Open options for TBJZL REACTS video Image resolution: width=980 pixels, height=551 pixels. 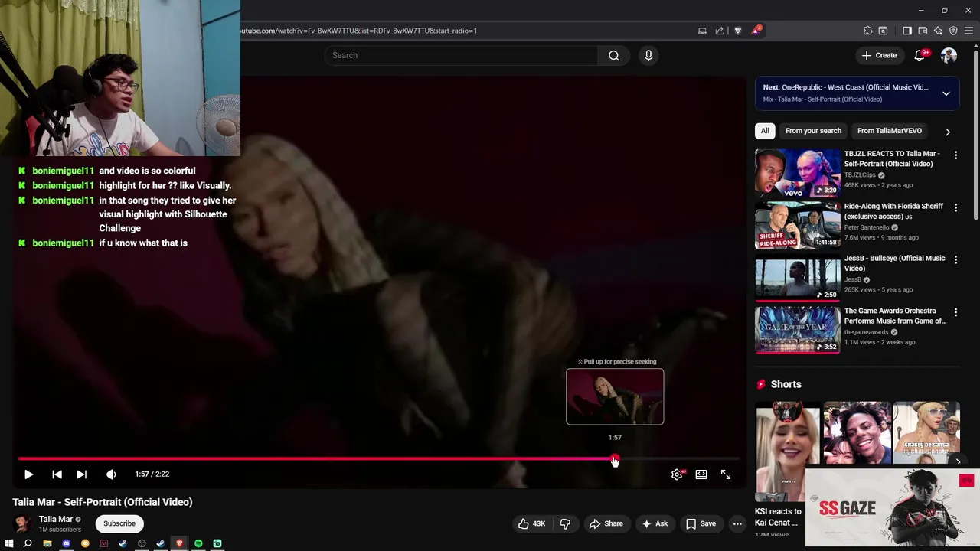coord(955,155)
